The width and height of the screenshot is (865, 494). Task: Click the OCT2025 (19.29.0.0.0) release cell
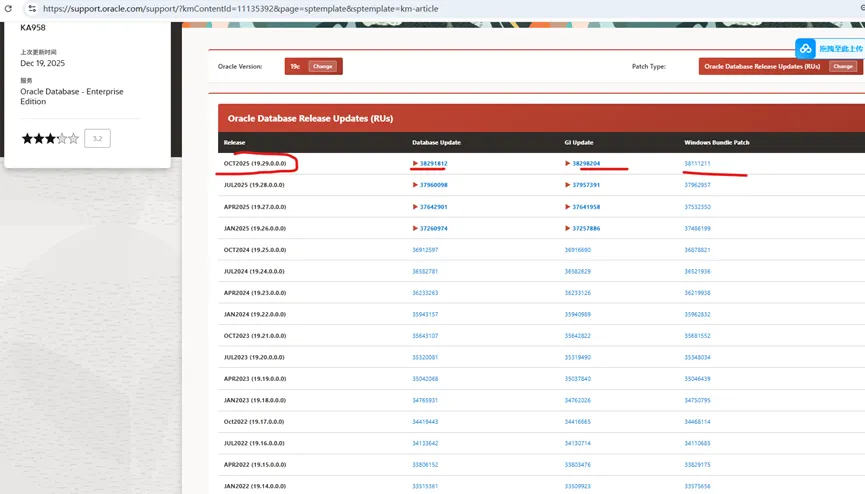tap(255, 163)
